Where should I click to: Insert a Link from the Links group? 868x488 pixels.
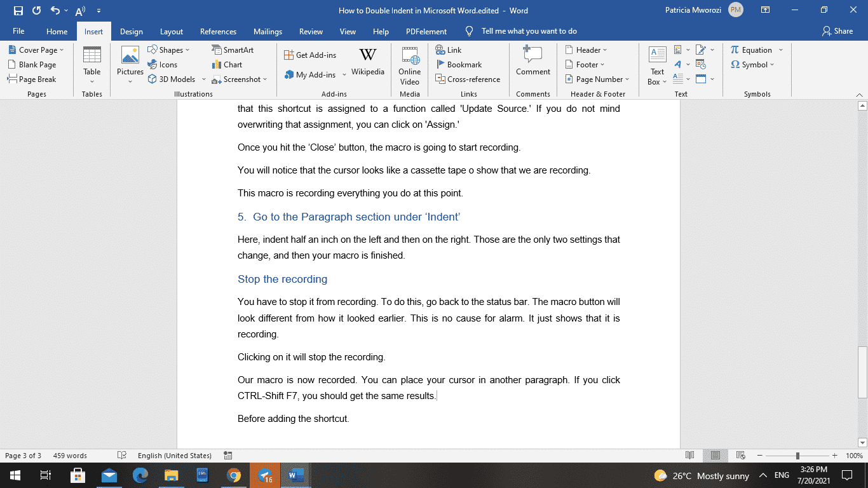(449, 50)
